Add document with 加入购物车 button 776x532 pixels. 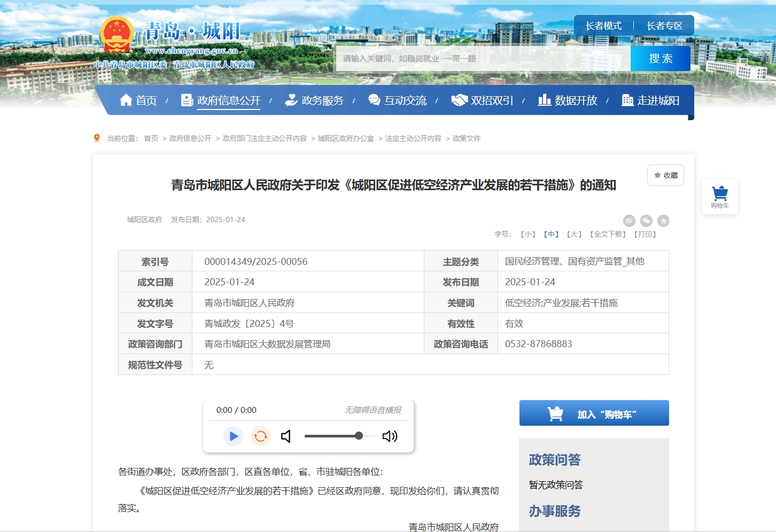click(594, 413)
